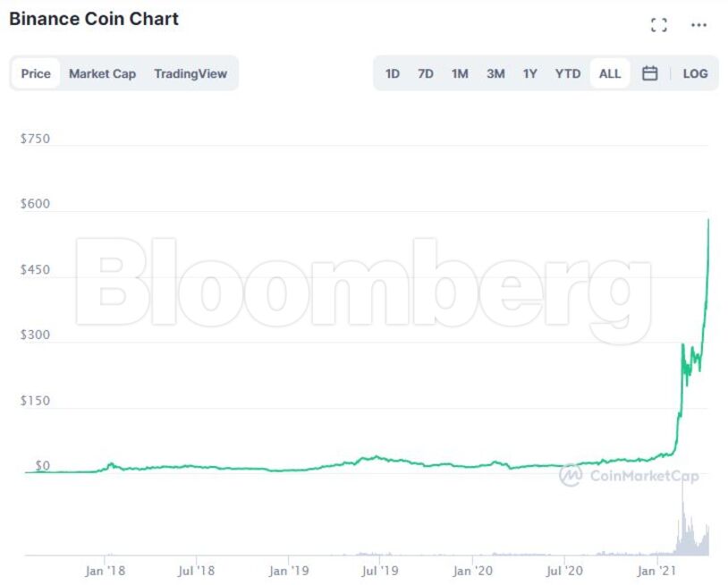Select the 1D time range
The width and height of the screenshot is (728, 585).
click(392, 73)
